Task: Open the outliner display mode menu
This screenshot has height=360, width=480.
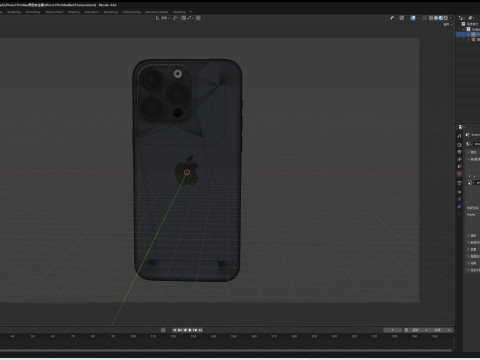Action: click(462, 18)
